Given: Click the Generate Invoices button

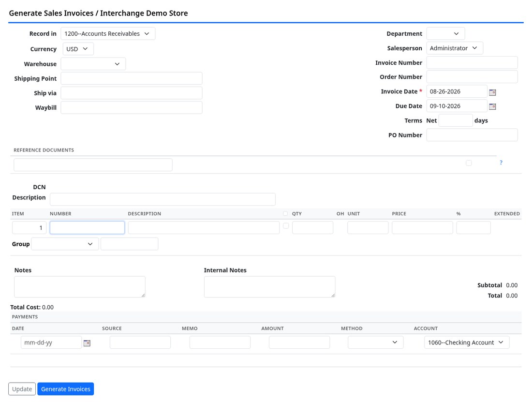Looking at the screenshot, I should click(x=65, y=389).
